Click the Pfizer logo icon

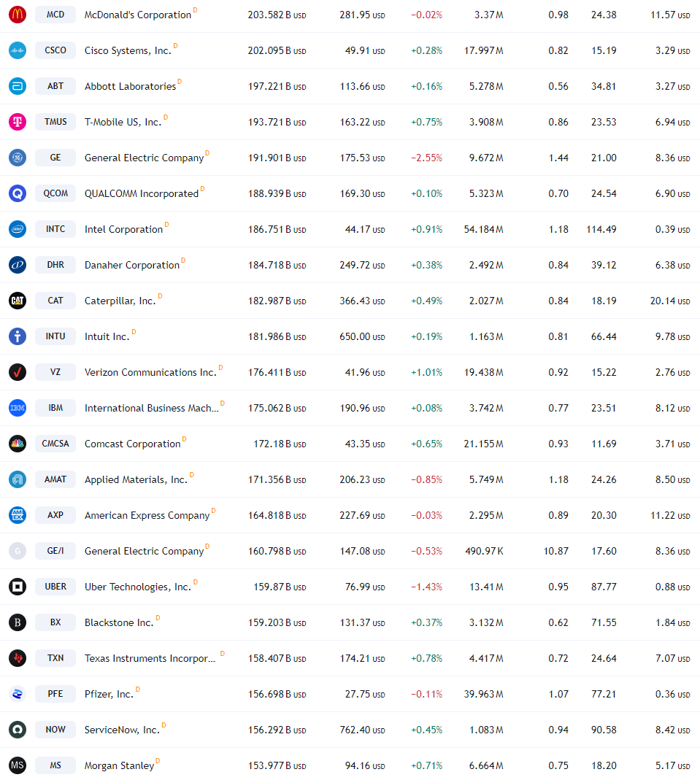click(18, 693)
